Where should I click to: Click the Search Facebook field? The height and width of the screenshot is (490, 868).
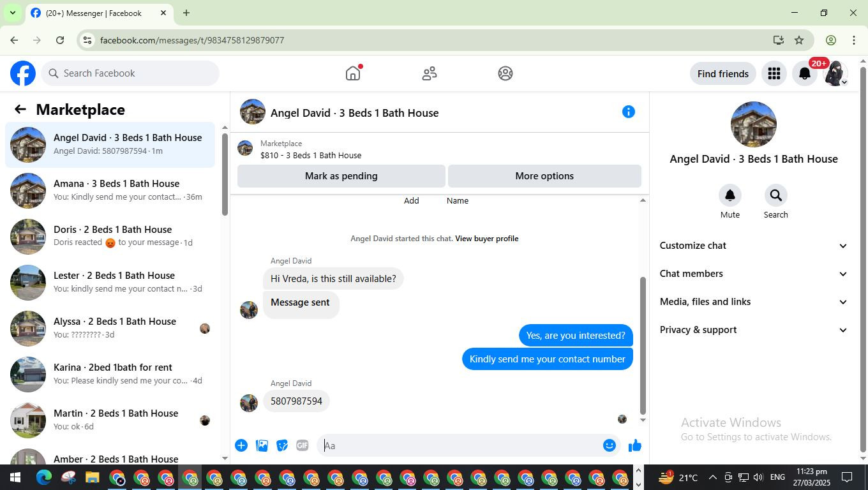[130, 73]
